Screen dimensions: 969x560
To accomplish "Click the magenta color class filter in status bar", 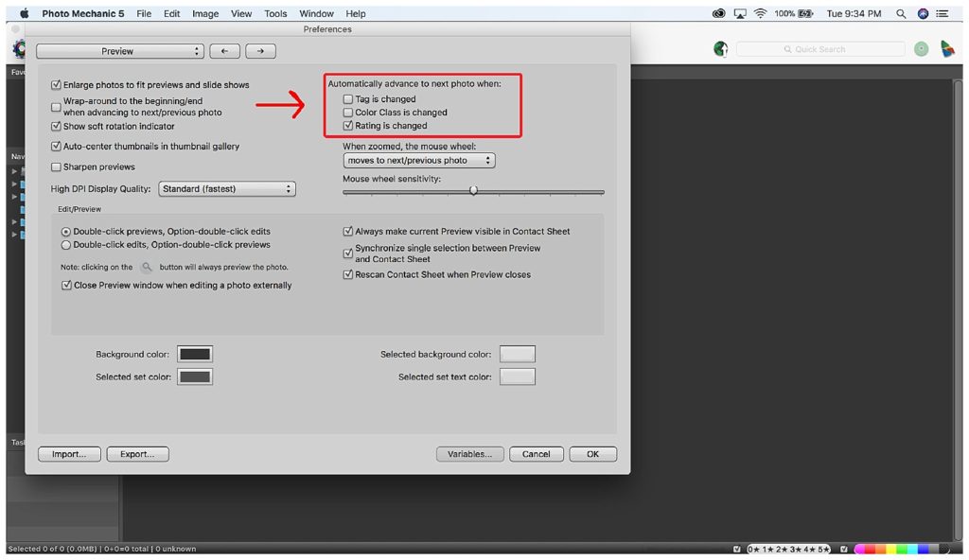I will (859, 549).
